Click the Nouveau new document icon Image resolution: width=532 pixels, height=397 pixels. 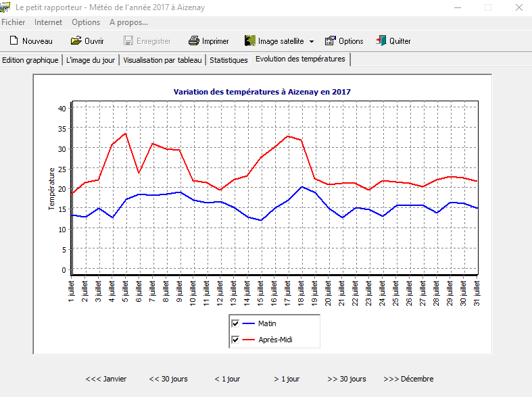[14, 41]
